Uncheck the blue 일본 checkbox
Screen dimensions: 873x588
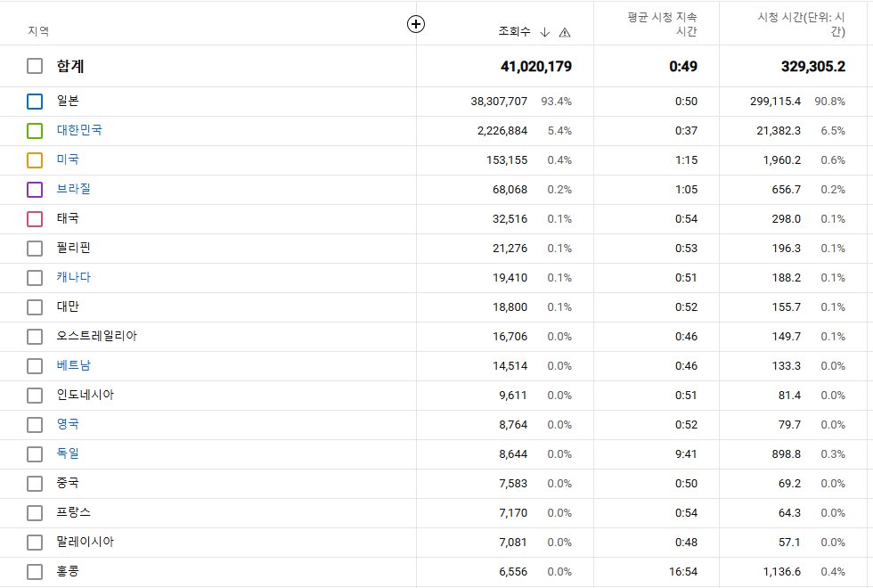tap(35, 102)
